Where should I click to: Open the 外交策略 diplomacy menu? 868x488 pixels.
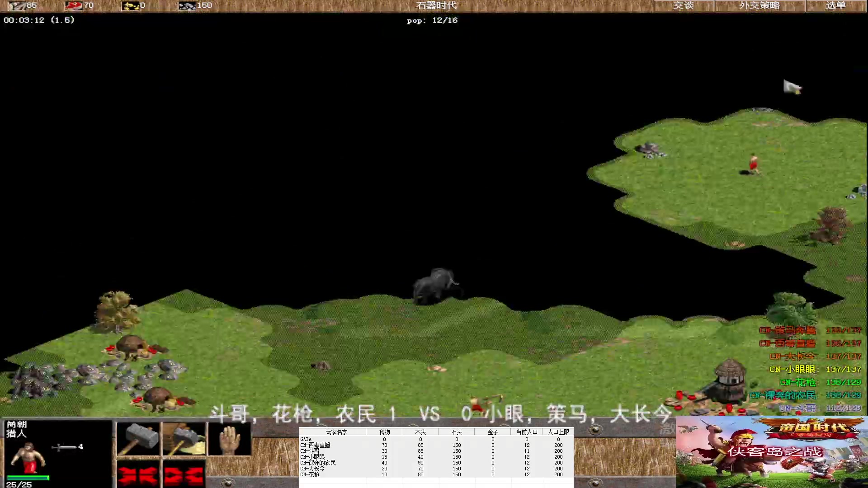[x=759, y=5]
